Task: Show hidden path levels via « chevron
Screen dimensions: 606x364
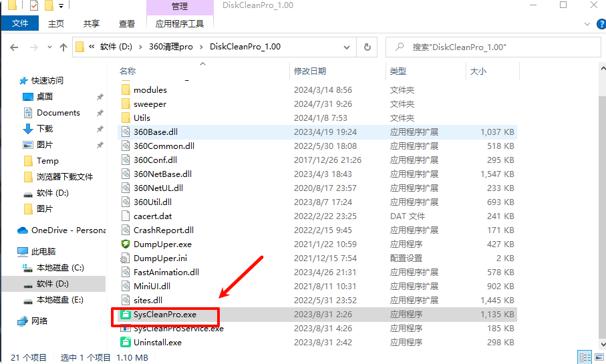Action: point(92,47)
